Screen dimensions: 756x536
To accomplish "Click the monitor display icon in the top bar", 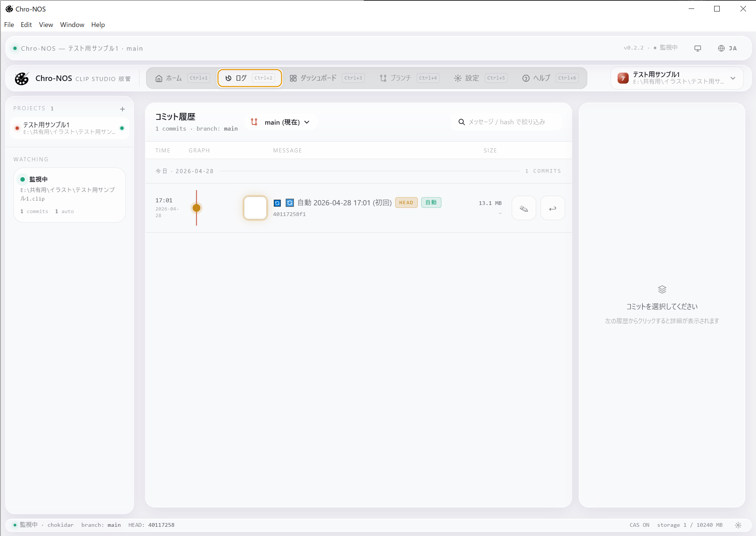I will pyautogui.click(x=698, y=48).
